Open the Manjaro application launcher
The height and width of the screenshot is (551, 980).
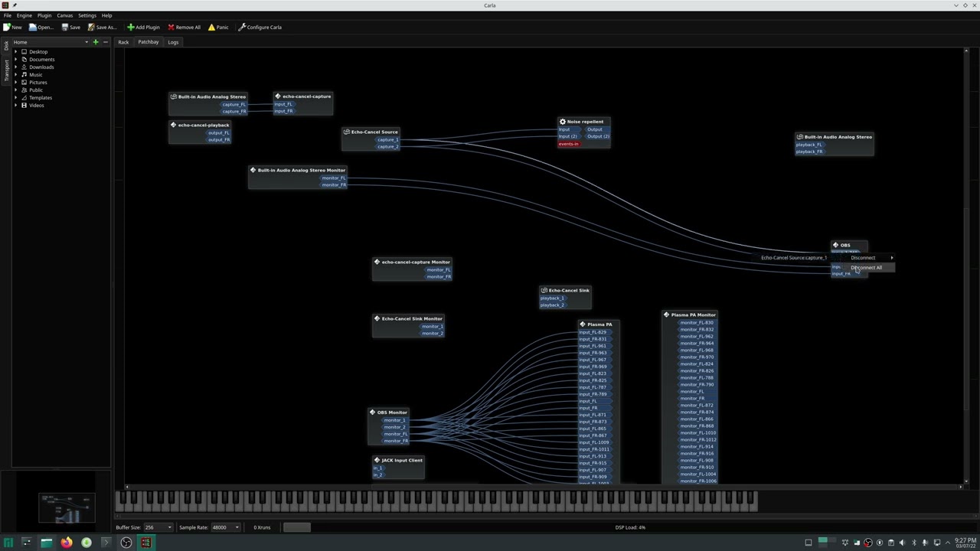pyautogui.click(x=8, y=543)
